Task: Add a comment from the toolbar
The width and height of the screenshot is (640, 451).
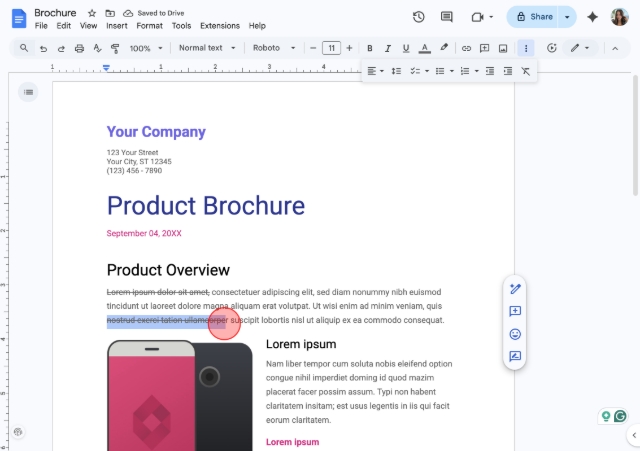Action: (x=484, y=48)
